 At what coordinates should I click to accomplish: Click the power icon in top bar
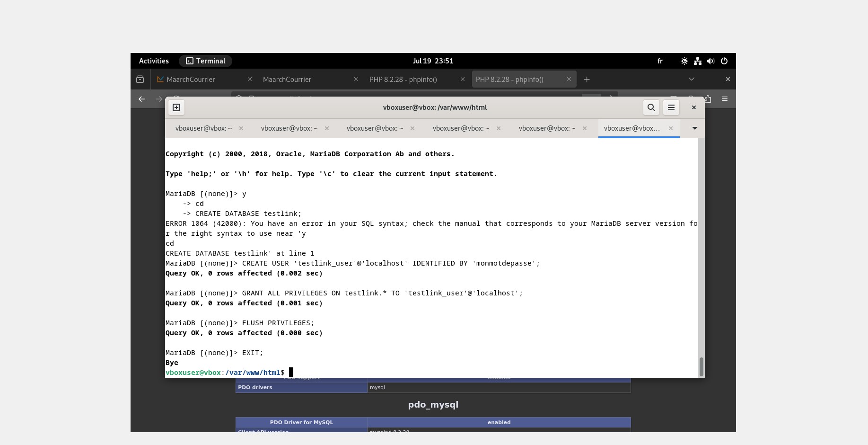pyautogui.click(x=724, y=61)
